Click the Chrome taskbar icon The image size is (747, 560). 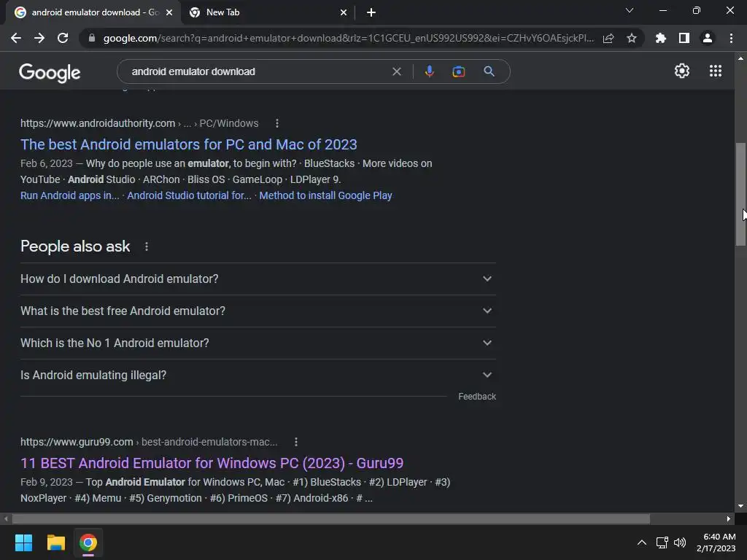(x=88, y=542)
